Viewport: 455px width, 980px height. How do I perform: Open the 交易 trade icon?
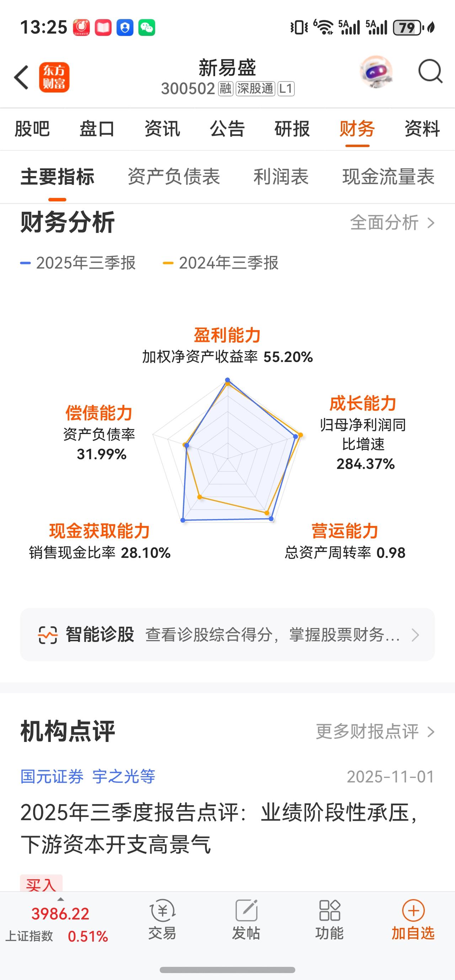click(162, 910)
